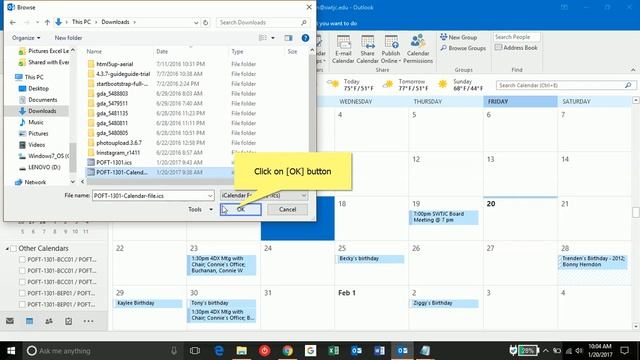Click Cancel in the Browse dialog
Image resolution: width=640 pixels, height=360 pixels.
pyautogui.click(x=287, y=209)
